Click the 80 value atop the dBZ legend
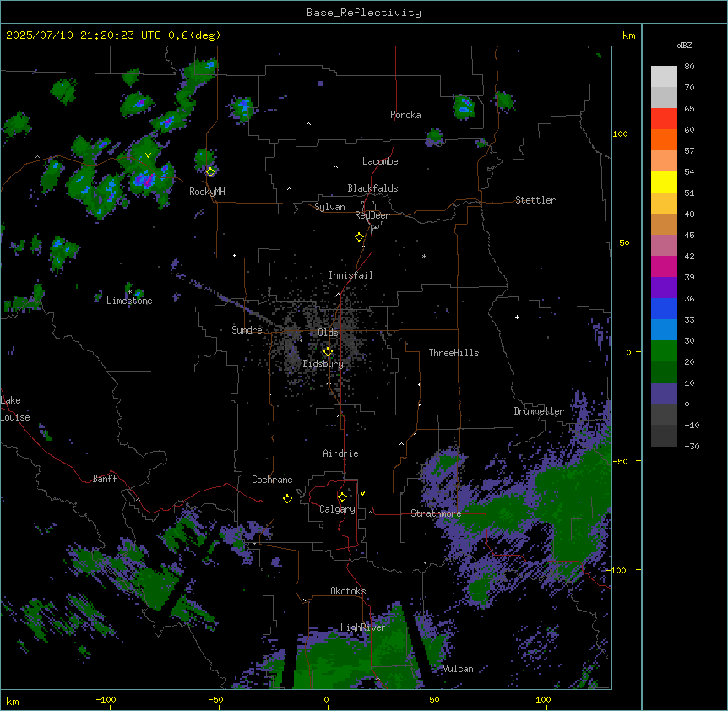The width and height of the screenshot is (728, 711). (x=689, y=67)
